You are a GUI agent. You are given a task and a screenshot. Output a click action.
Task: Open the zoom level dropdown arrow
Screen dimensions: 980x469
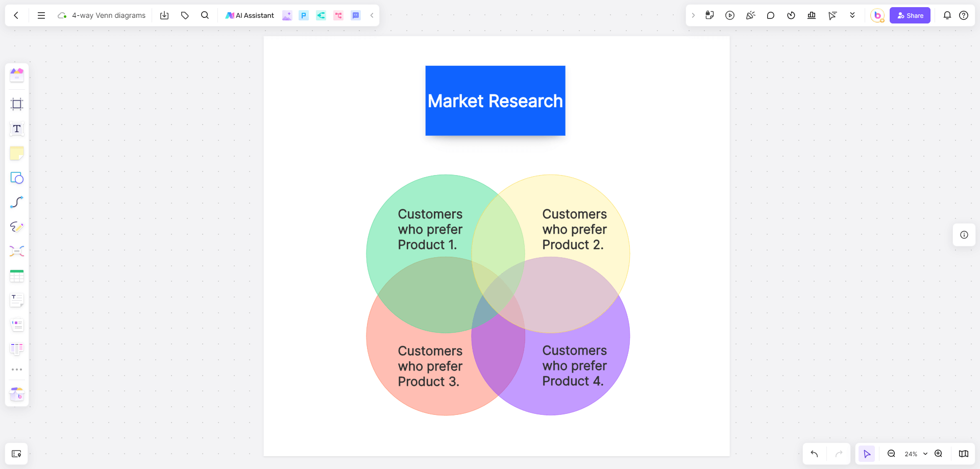(925, 454)
